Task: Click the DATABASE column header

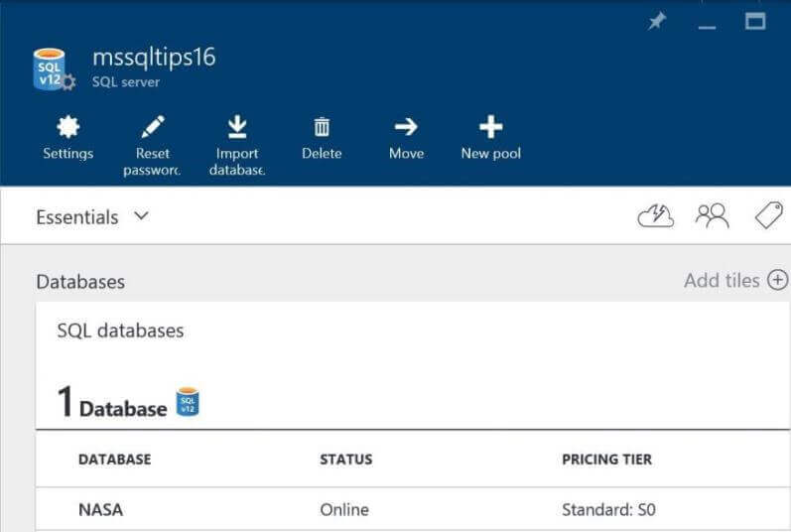Action: pos(114,460)
